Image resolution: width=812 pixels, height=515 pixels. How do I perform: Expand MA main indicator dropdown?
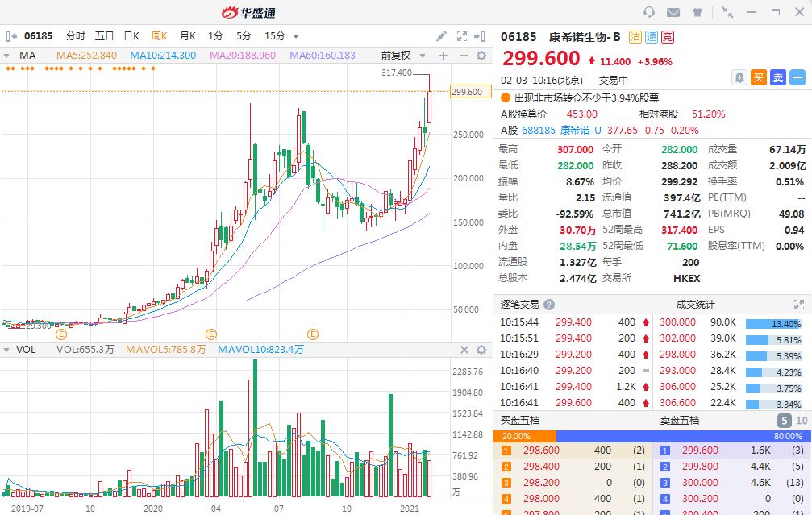(x=6, y=56)
